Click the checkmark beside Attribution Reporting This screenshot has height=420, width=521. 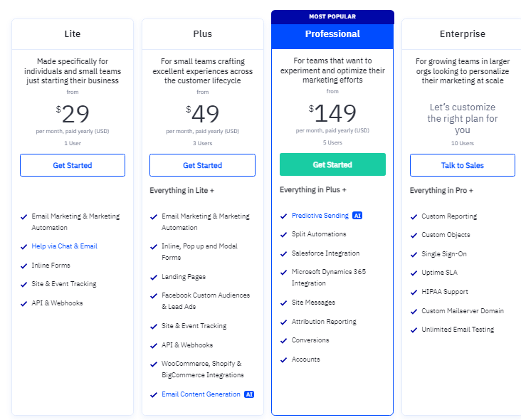click(x=284, y=322)
